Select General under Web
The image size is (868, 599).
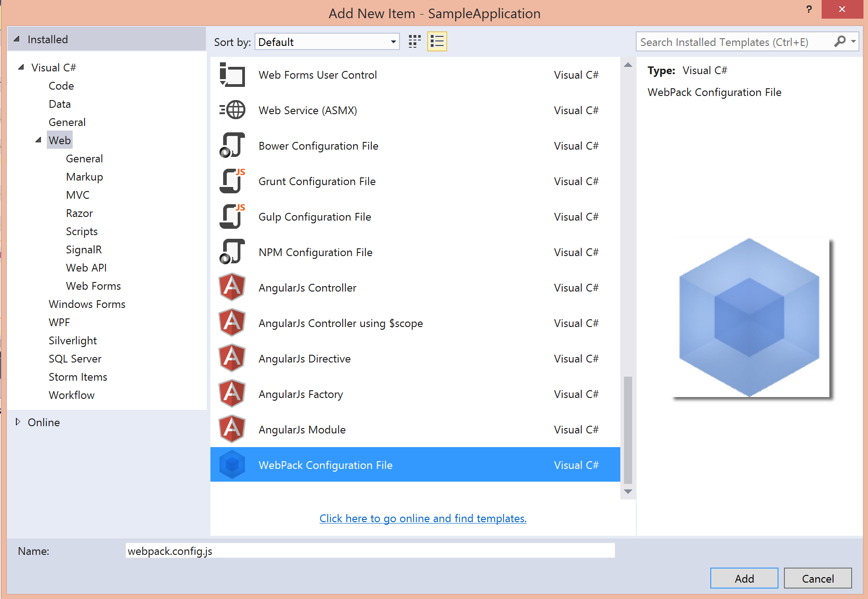coord(85,158)
